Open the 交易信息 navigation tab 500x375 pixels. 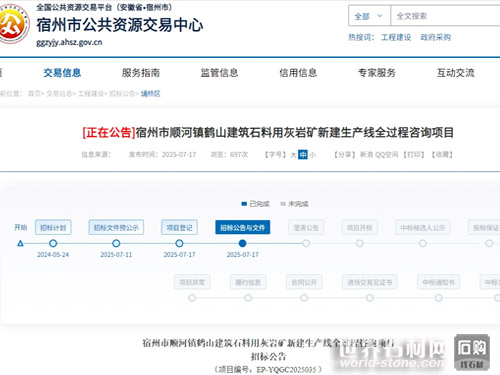(x=62, y=73)
